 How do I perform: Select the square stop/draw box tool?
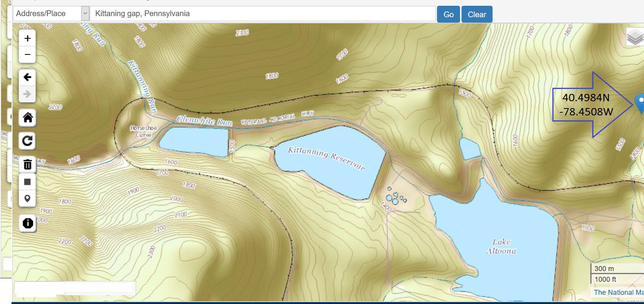coord(27,182)
